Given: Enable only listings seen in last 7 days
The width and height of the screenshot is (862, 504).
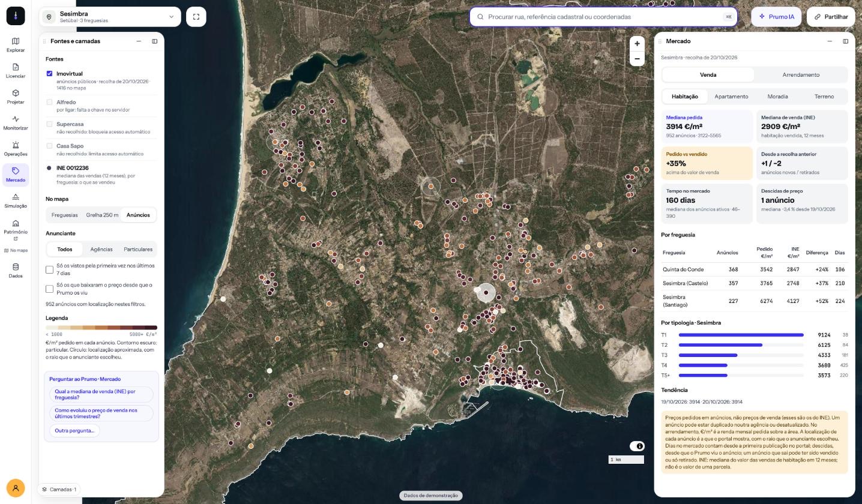Looking at the screenshot, I should coord(50,269).
